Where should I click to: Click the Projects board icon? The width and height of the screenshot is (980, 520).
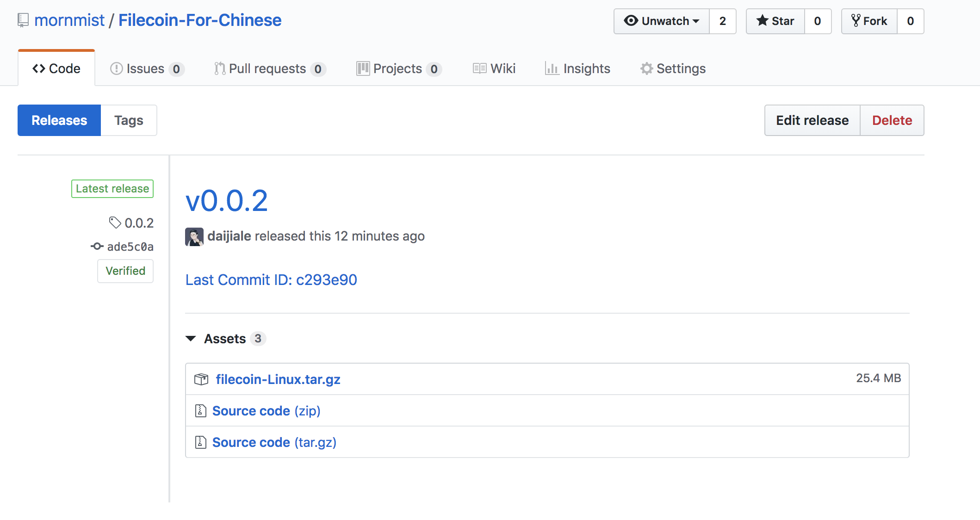[x=363, y=68]
